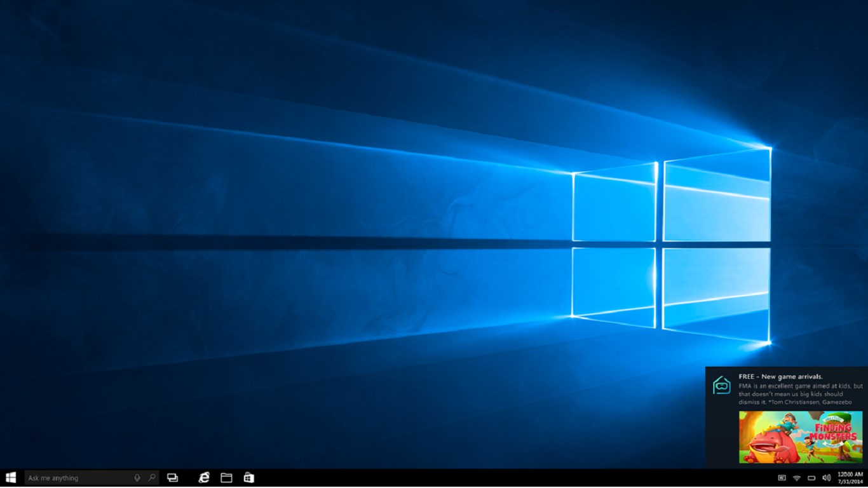Viewport: 868px width, 488px height.
Task: Click the FMA review text in the notification
Action: (801, 394)
